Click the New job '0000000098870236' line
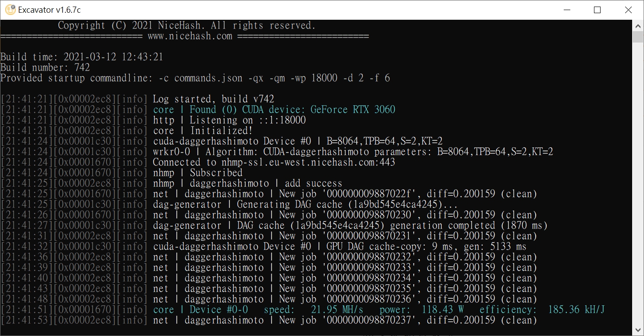This screenshot has height=336, width=644. click(x=269, y=299)
